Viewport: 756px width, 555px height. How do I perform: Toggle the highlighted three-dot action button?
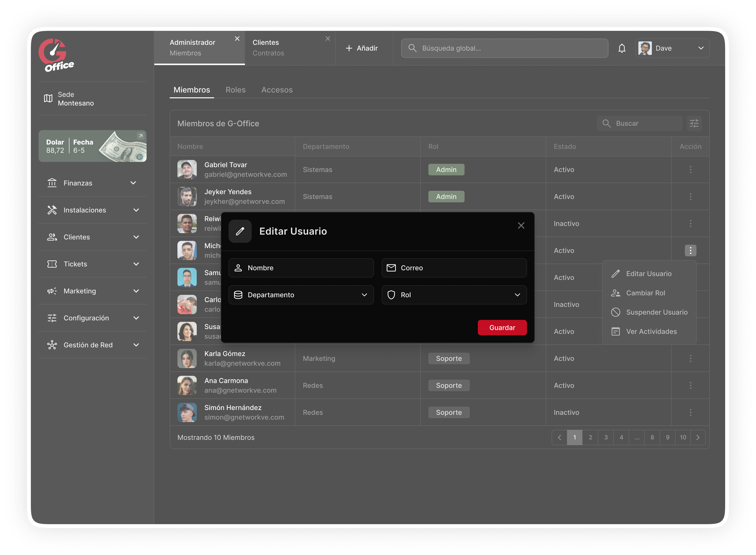pos(690,250)
